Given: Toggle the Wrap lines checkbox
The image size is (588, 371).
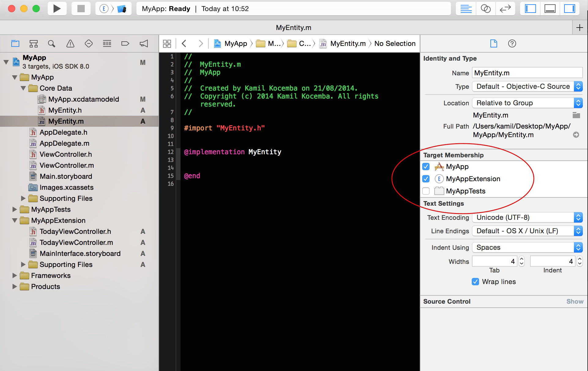Looking at the screenshot, I should coord(475,282).
